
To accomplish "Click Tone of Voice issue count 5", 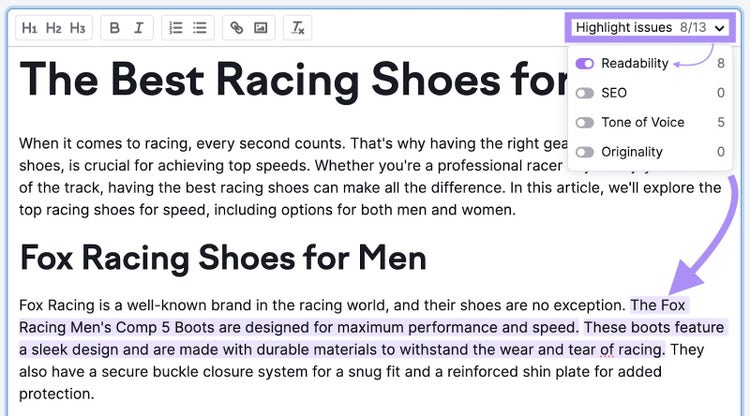I will [721, 122].
